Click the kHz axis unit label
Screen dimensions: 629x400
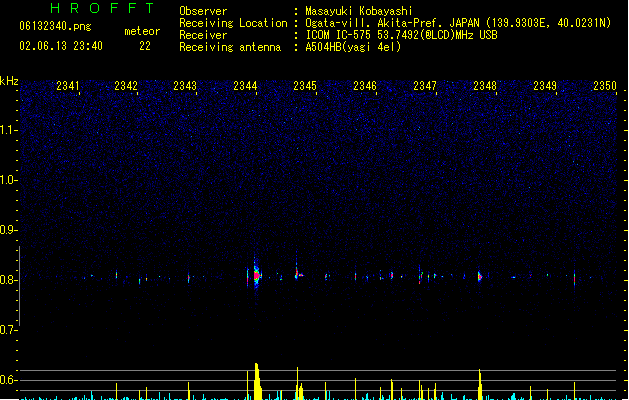tap(9, 81)
